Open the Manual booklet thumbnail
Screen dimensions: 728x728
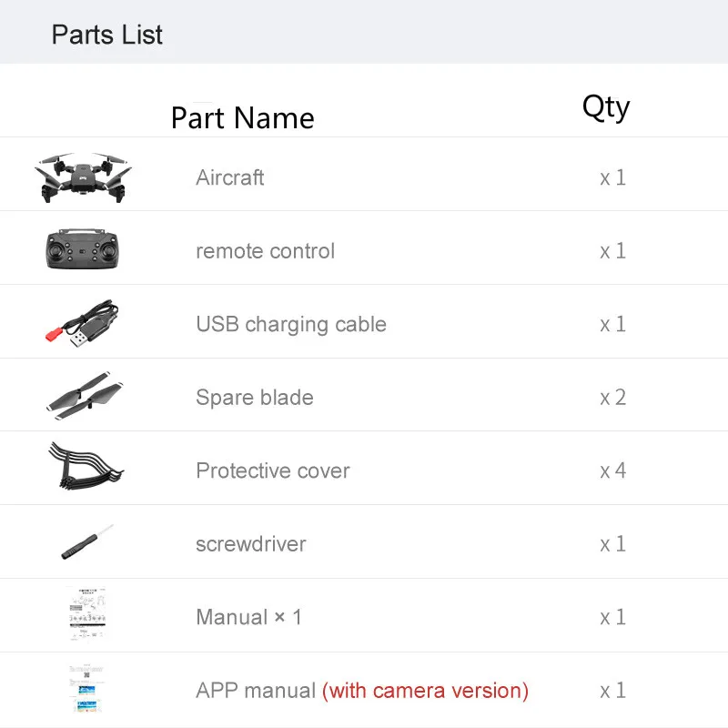point(87,613)
